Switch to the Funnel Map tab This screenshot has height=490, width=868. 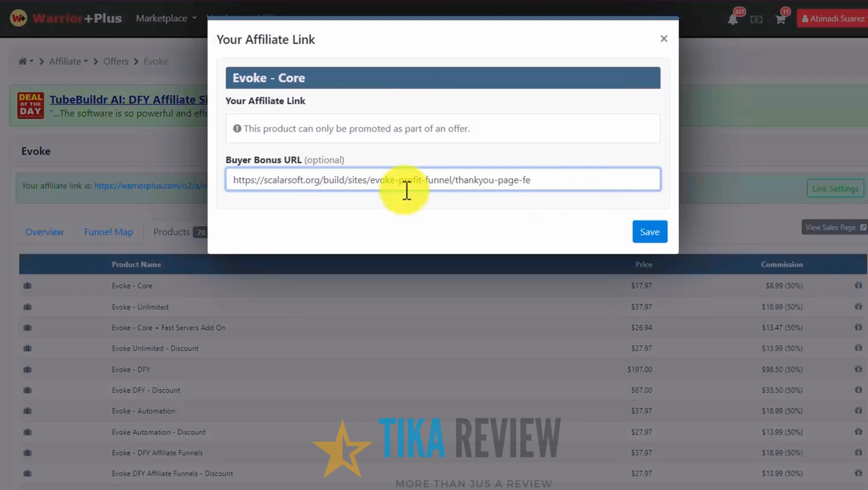(x=108, y=232)
